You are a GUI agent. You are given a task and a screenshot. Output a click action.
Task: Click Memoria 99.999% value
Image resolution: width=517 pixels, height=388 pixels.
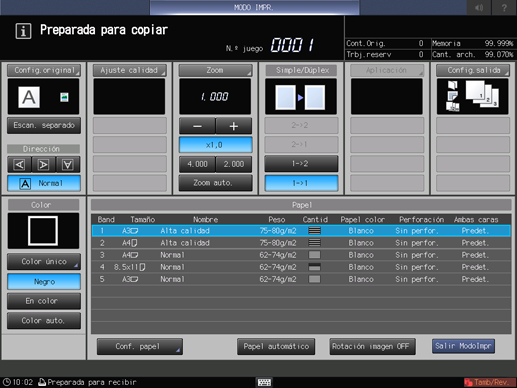(499, 43)
